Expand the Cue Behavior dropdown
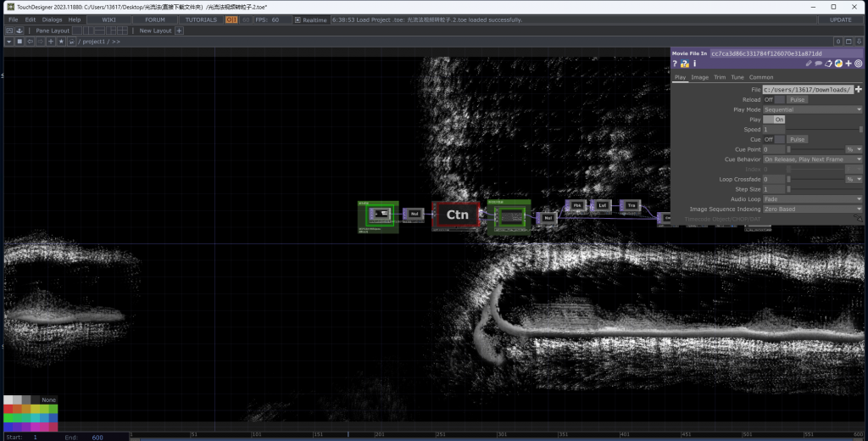 (812, 159)
